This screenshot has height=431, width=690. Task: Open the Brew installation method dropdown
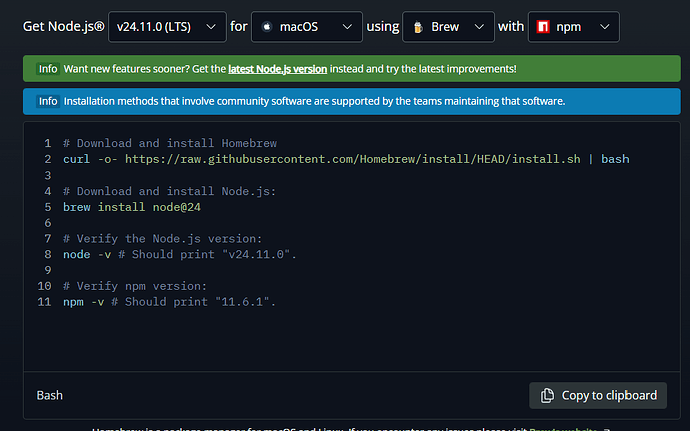click(x=448, y=27)
